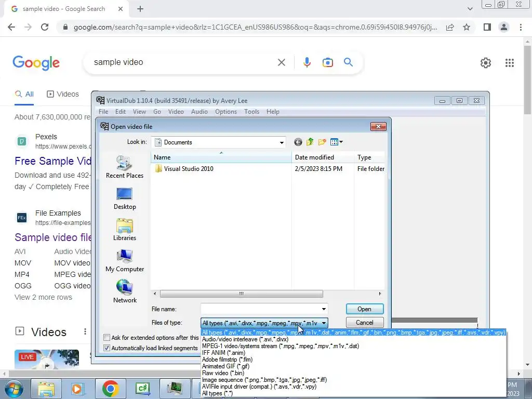This screenshot has height=399, width=532.
Task: Open Google settings gear
Action: [486, 63]
